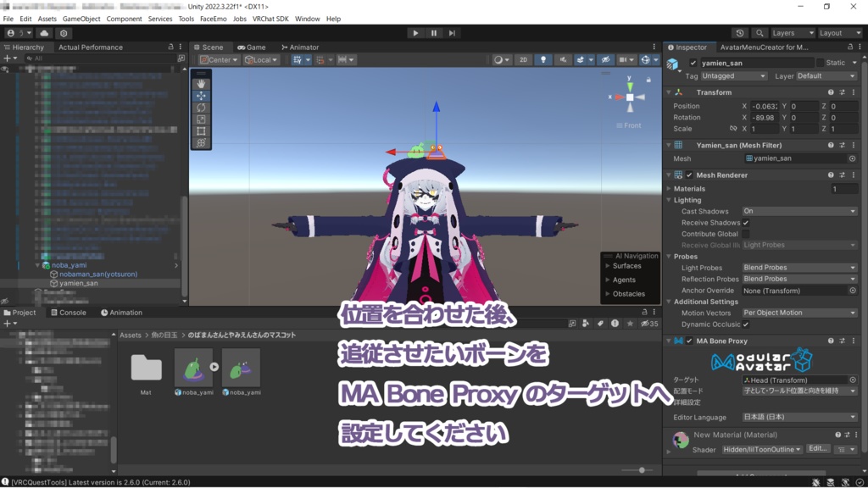The height and width of the screenshot is (488, 868).
Task: Click the scene lighting bulb icon
Action: [543, 59]
